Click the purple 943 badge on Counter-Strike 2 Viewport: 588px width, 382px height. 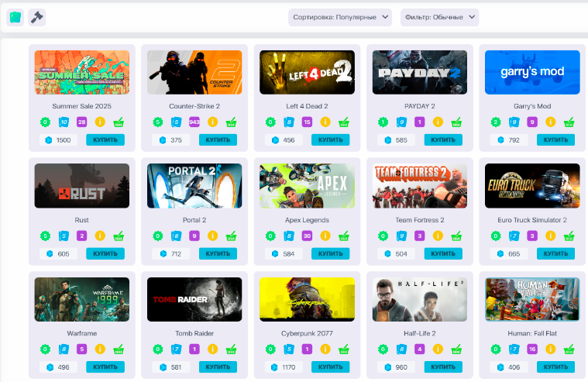pos(194,122)
